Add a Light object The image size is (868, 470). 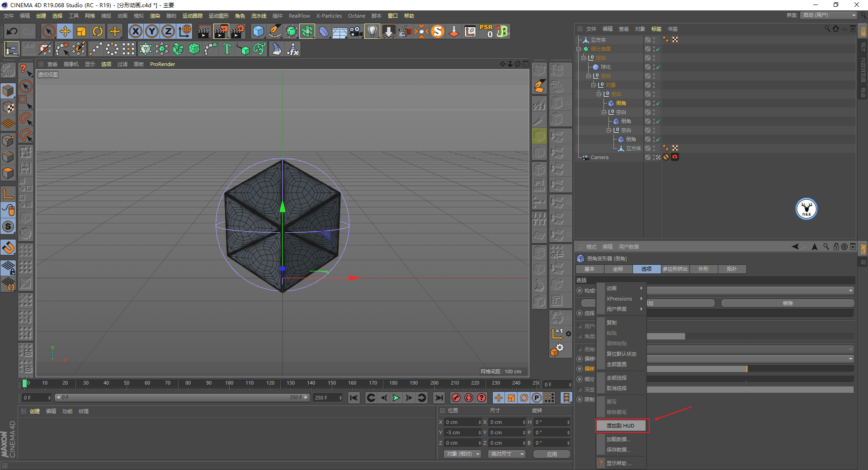point(372,31)
